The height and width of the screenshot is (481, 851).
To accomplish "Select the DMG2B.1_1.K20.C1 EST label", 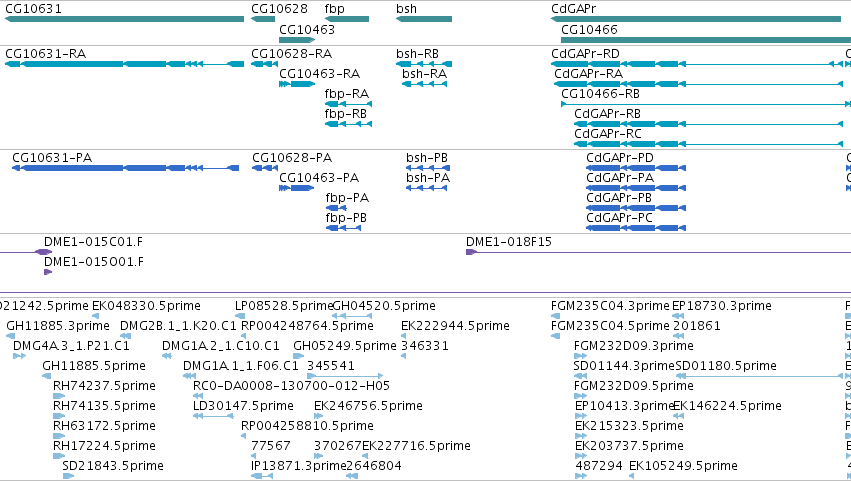I will (x=179, y=326).
